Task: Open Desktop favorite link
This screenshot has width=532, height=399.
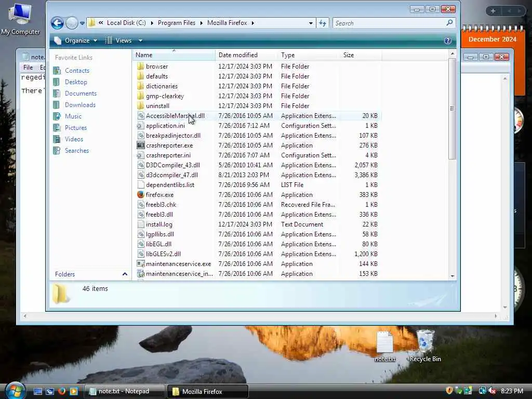Action: tap(76, 82)
